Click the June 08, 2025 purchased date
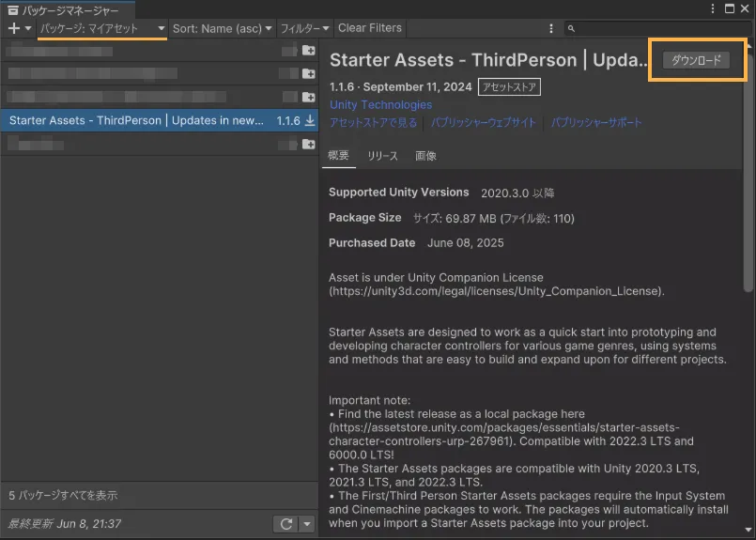The width and height of the screenshot is (756, 540). click(465, 243)
